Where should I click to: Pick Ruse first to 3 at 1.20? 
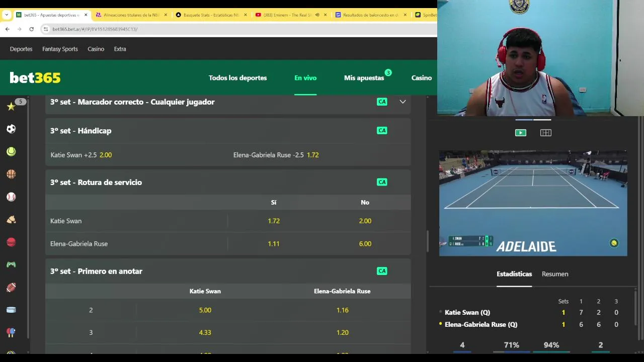coord(343,332)
